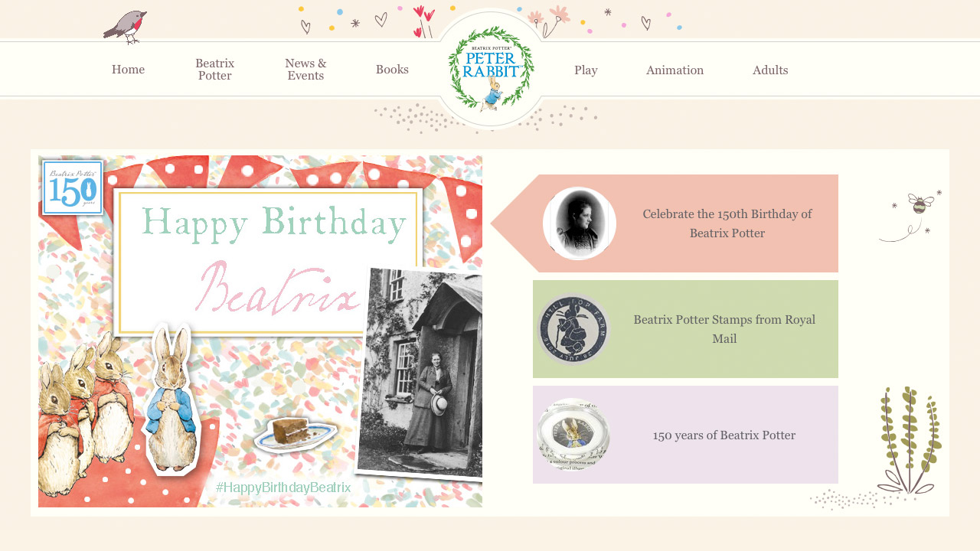Click the Peter Rabbit coin circle image
This screenshot has height=551, width=980.
pos(573,435)
